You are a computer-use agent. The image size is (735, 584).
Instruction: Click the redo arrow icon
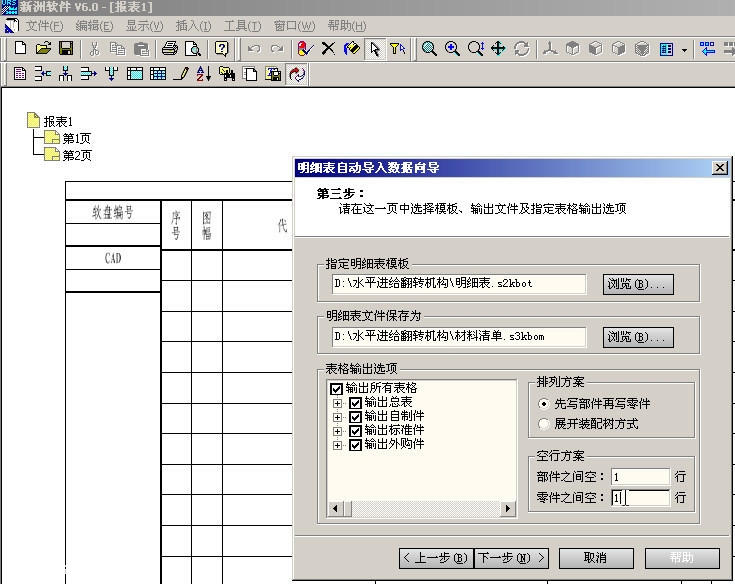click(x=277, y=49)
